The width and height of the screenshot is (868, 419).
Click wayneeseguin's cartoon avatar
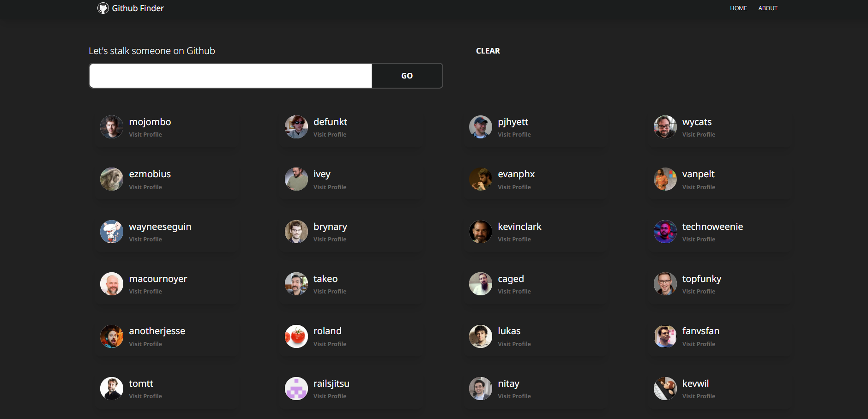(x=112, y=232)
